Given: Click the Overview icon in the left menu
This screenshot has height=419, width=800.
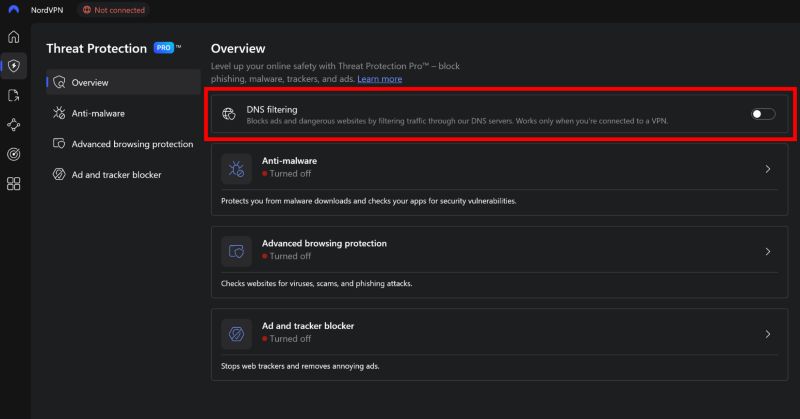Looking at the screenshot, I should coord(59,82).
